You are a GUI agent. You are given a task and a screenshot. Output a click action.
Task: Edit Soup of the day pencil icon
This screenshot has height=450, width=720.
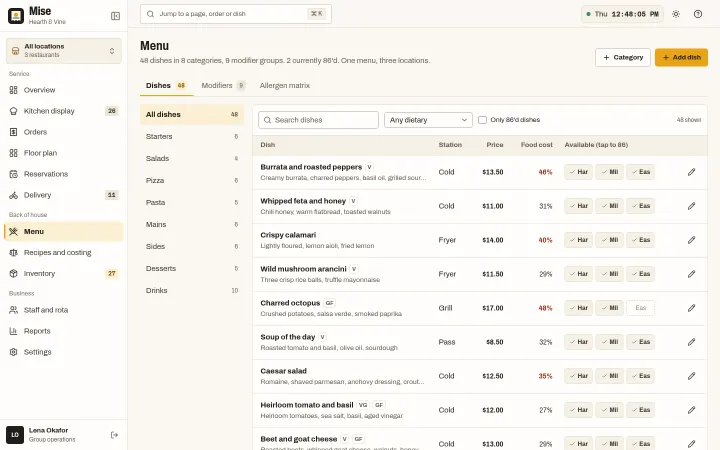click(x=692, y=342)
